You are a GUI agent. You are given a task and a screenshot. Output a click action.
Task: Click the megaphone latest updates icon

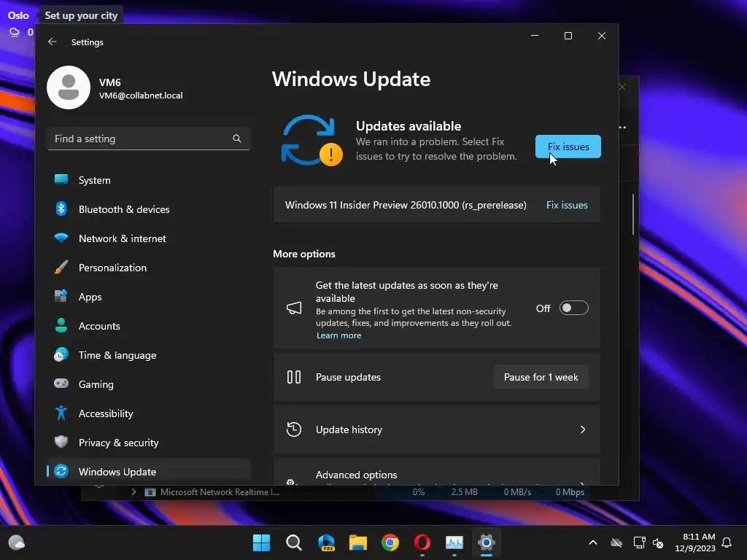(x=294, y=308)
